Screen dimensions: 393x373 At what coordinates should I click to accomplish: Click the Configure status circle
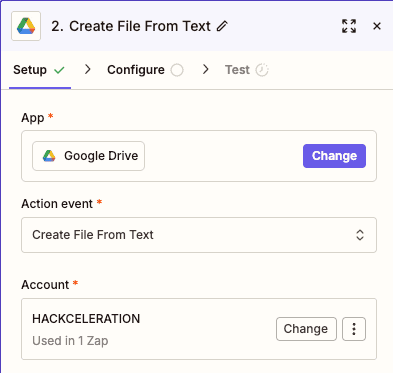coord(177,70)
